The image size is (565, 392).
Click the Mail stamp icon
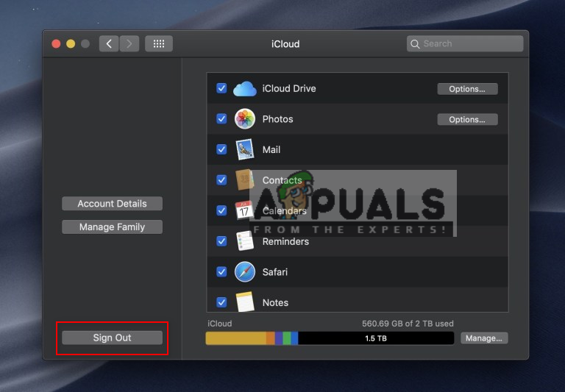coord(245,149)
